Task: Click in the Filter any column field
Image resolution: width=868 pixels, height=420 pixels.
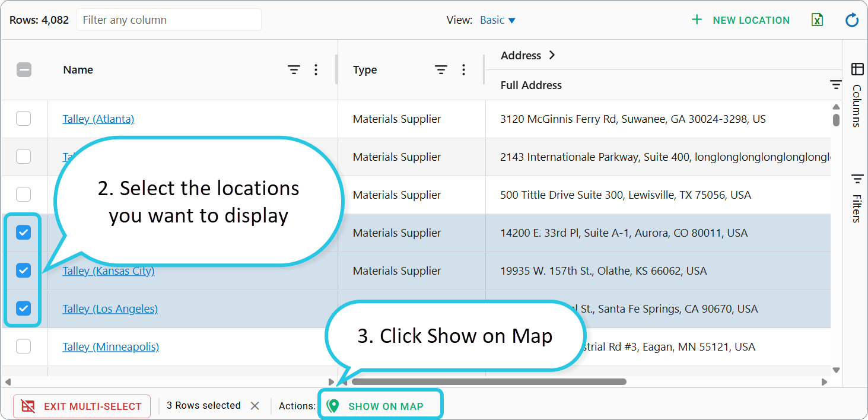Action: coord(169,20)
